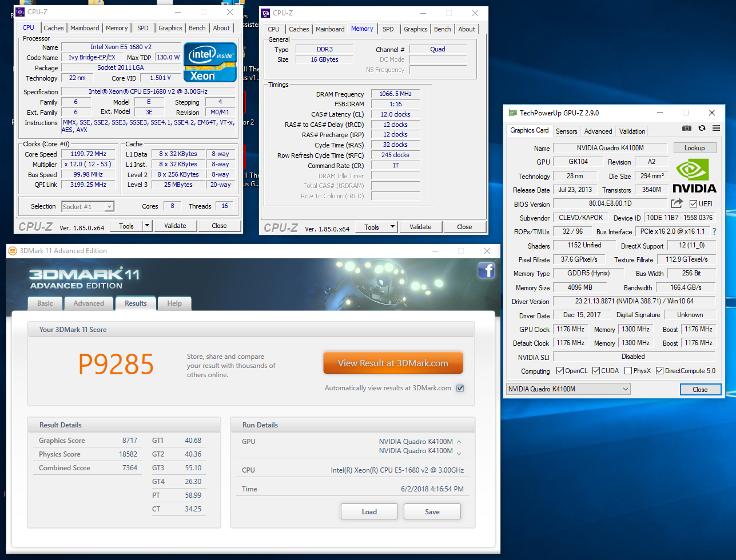The width and height of the screenshot is (736, 560).
Task: Open Tools dropdown arrow in CPU-Z CPU window
Action: click(147, 226)
